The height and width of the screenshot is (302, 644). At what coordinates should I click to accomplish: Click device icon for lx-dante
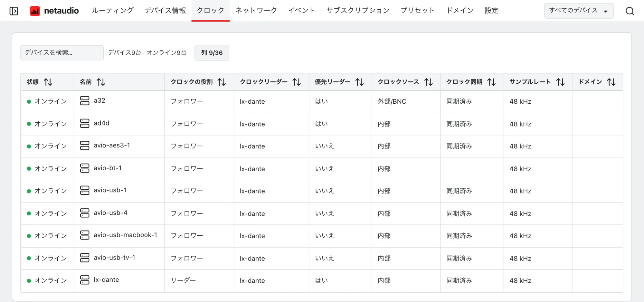click(85, 280)
